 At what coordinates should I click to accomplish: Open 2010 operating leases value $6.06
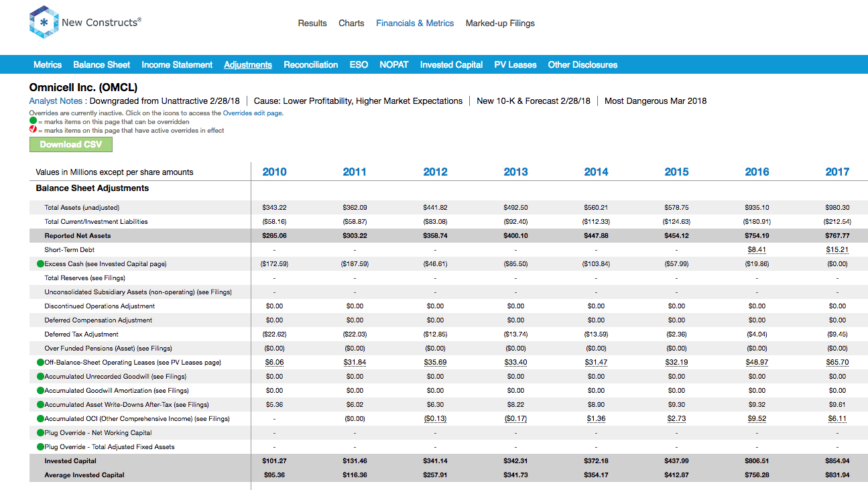tap(274, 363)
